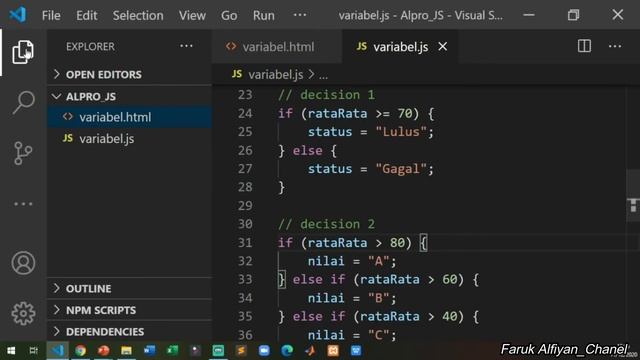The width and height of the screenshot is (640, 360).
Task: Split the editor to the right
Action: point(584,46)
